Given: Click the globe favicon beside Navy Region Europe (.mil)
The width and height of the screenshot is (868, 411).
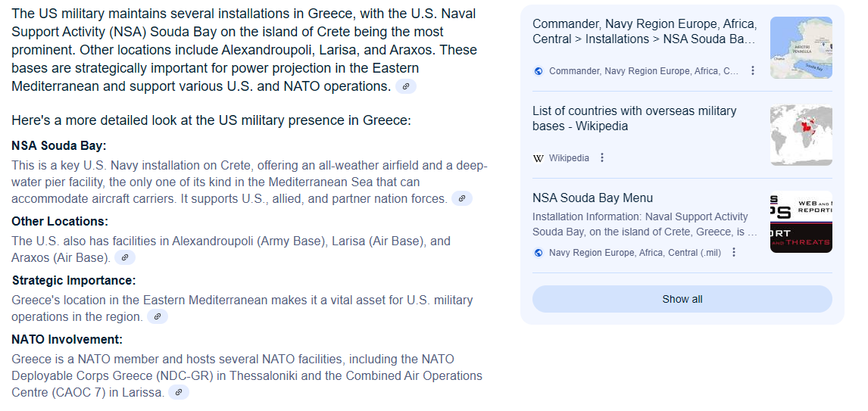Looking at the screenshot, I should (538, 253).
